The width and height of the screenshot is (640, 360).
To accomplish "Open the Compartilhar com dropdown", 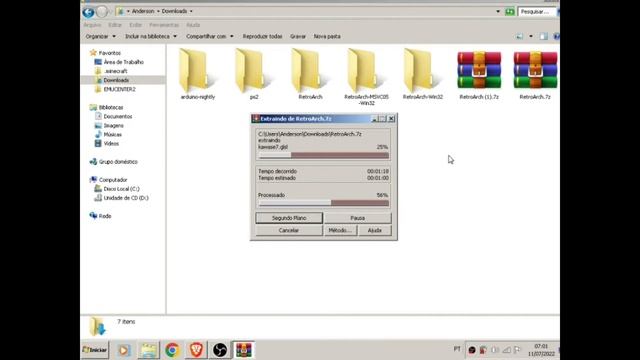I will click(210, 36).
